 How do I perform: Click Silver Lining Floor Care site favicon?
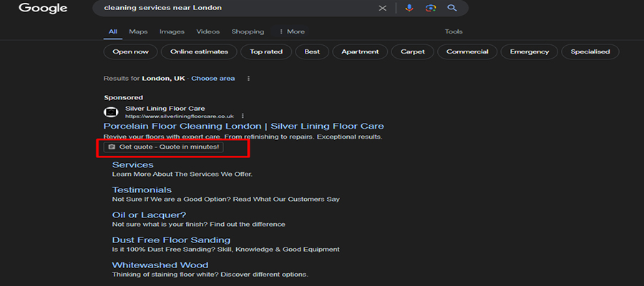click(x=110, y=112)
